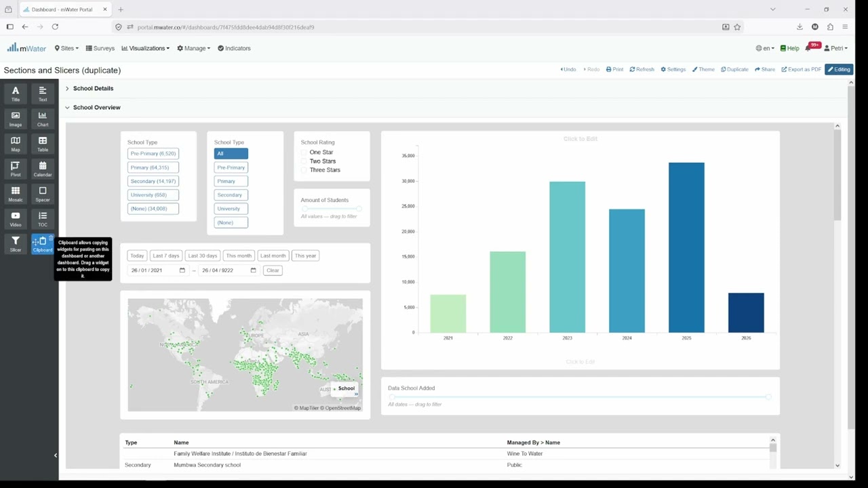Select the Table widget tool

pos(43,144)
